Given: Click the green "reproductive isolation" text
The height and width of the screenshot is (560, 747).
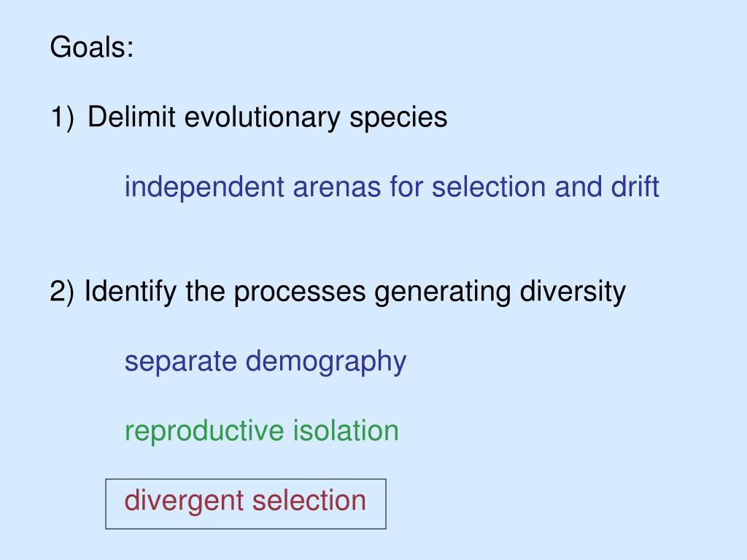Looking at the screenshot, I should [x=262, y=432].
